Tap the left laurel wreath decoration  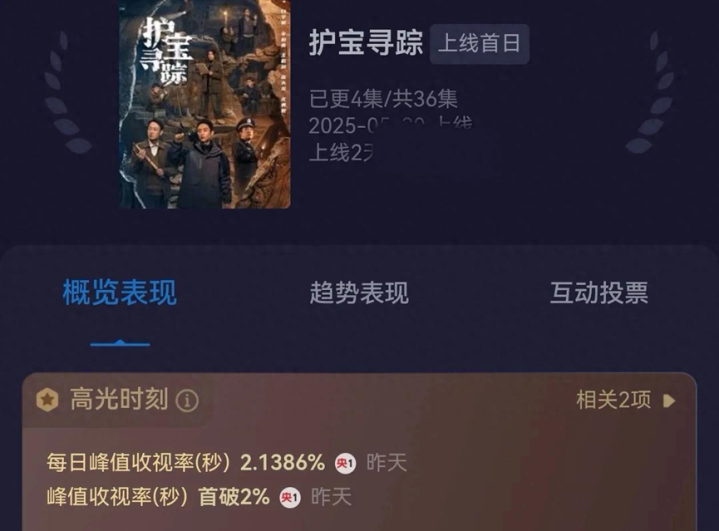pos(66,92)
